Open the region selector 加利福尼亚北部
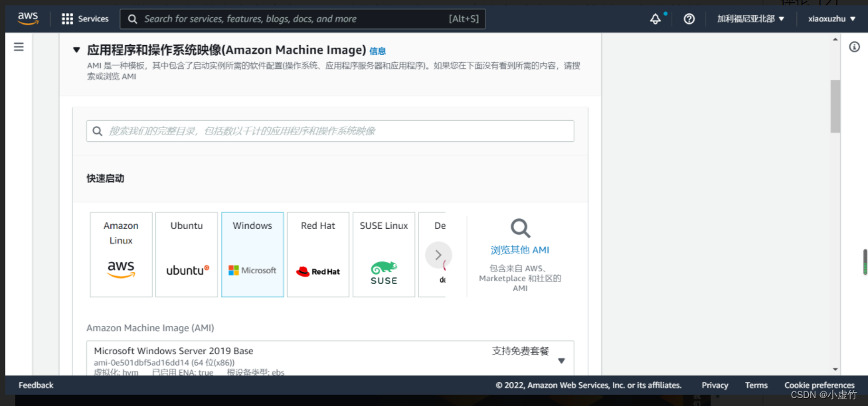 click(750, 19)
